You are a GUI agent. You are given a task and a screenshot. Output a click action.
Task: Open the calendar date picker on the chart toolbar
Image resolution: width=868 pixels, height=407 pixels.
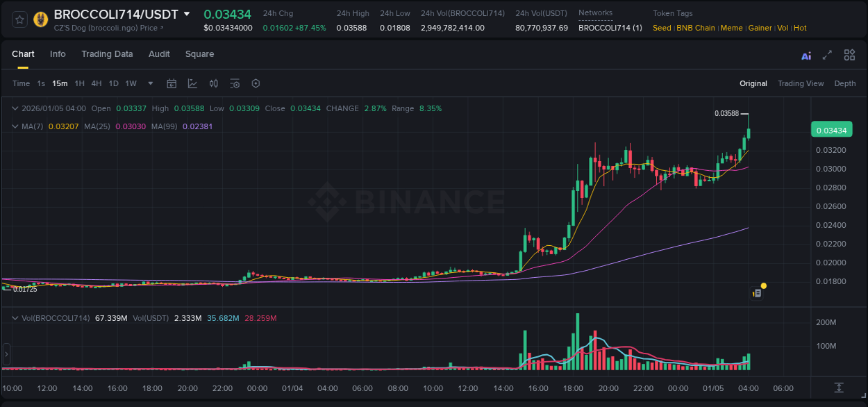point(172,83)
